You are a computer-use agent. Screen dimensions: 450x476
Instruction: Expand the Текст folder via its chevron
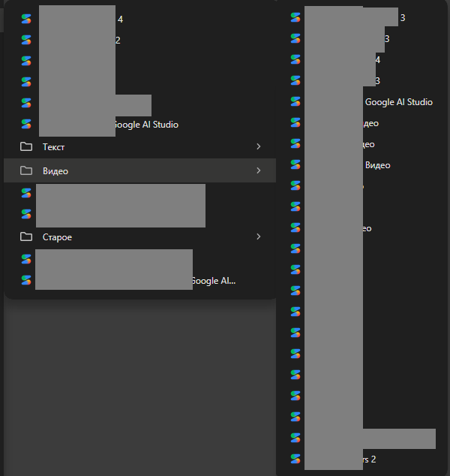click(x=259, y=146)
